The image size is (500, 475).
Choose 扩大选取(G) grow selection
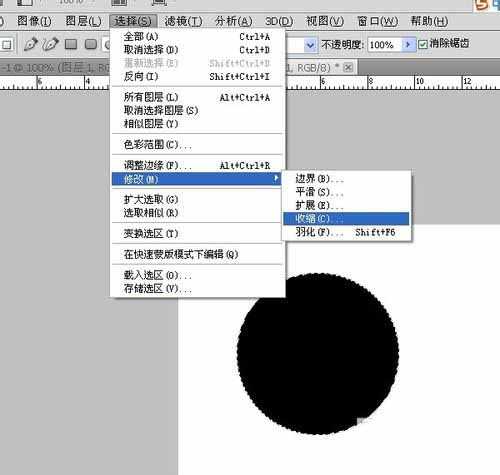point(197,200)
